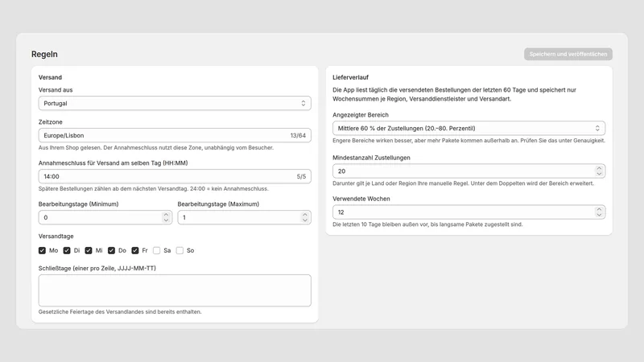Image resolution: width=644 pixels, height=362 pixels.
Task: Open the Versand aus Portugal dropdown
Action: [175, 104]
